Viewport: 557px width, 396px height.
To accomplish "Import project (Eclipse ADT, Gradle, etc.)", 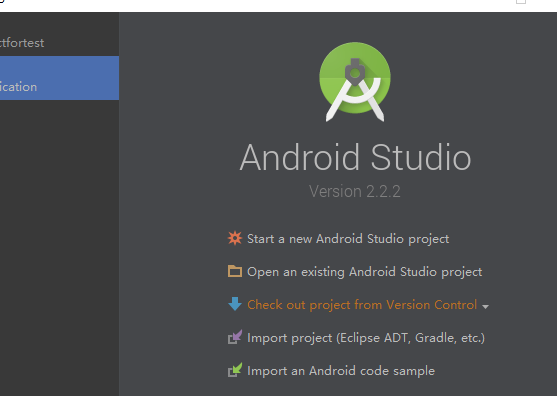I will click(x=366, y=338).
